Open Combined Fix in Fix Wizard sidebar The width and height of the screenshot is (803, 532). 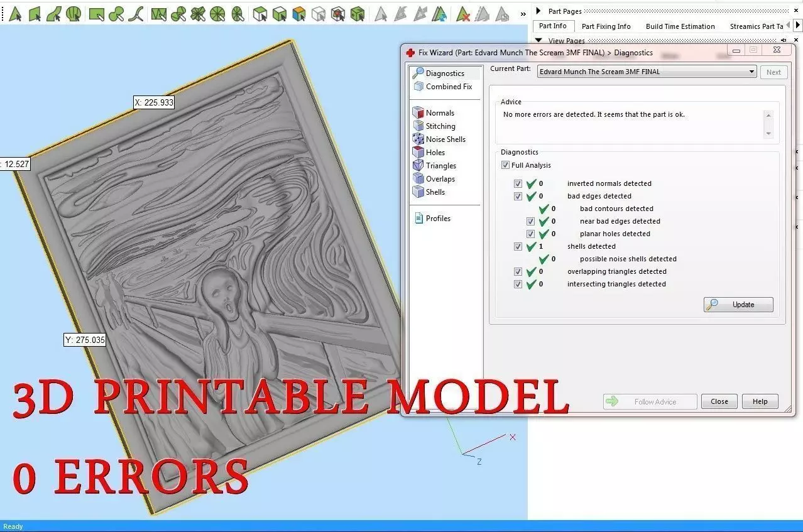[x=442, y=87]
